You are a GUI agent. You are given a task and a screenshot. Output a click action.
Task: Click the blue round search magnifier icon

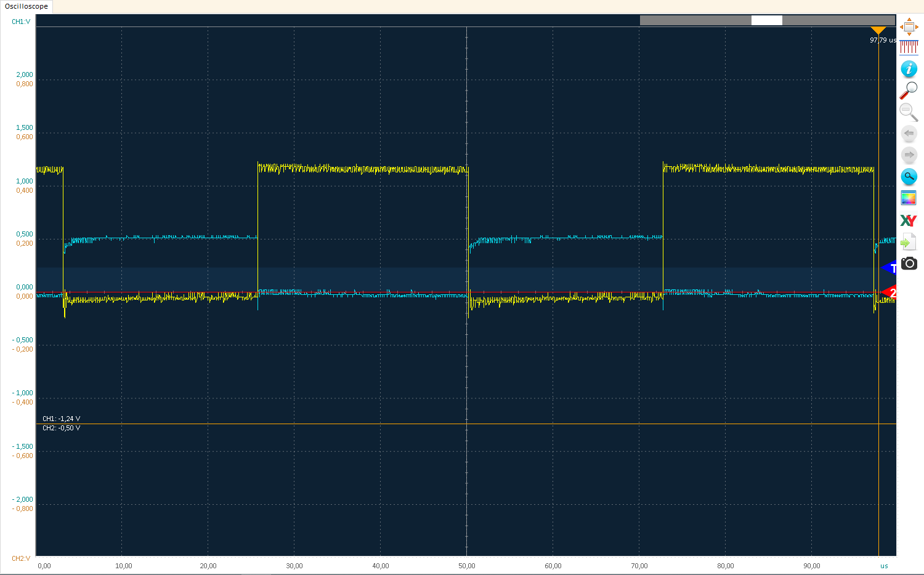point(909,177)
